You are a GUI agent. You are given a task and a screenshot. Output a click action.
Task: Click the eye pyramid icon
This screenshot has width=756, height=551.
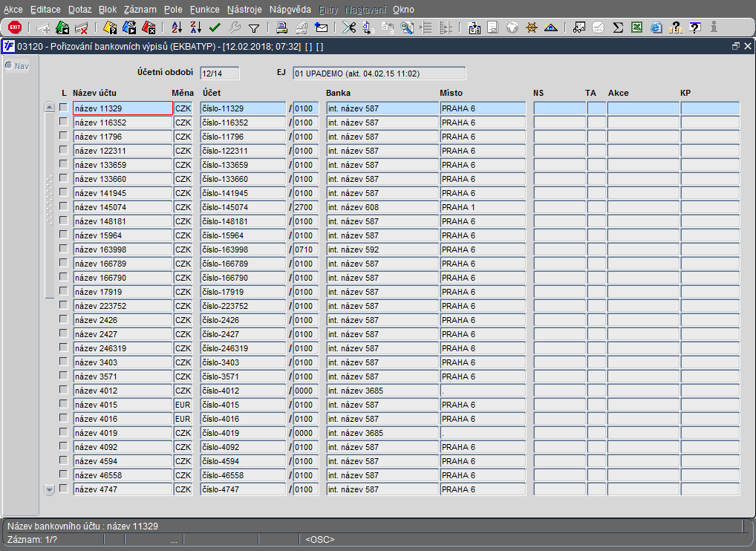pyautogui.click(x=550, y=27)
